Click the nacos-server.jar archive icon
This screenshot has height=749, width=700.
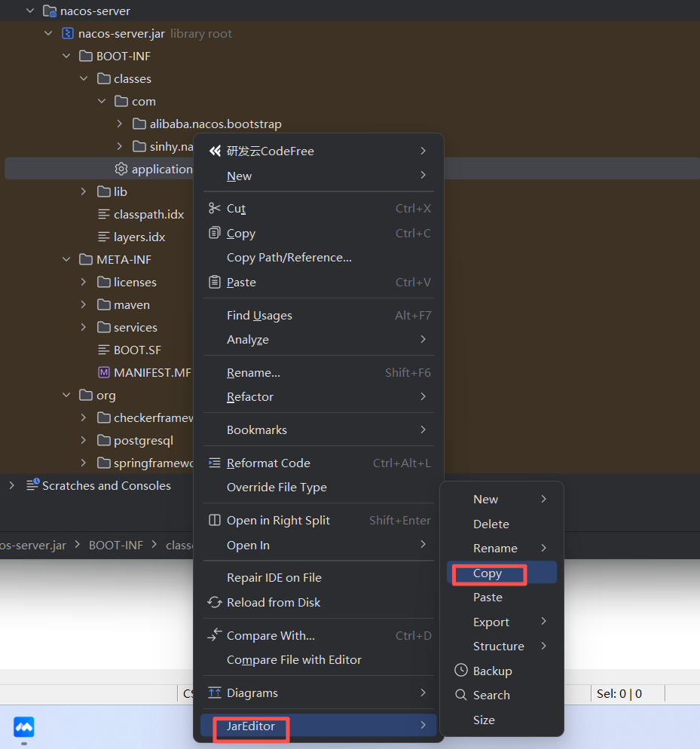[x=68, y=33]
